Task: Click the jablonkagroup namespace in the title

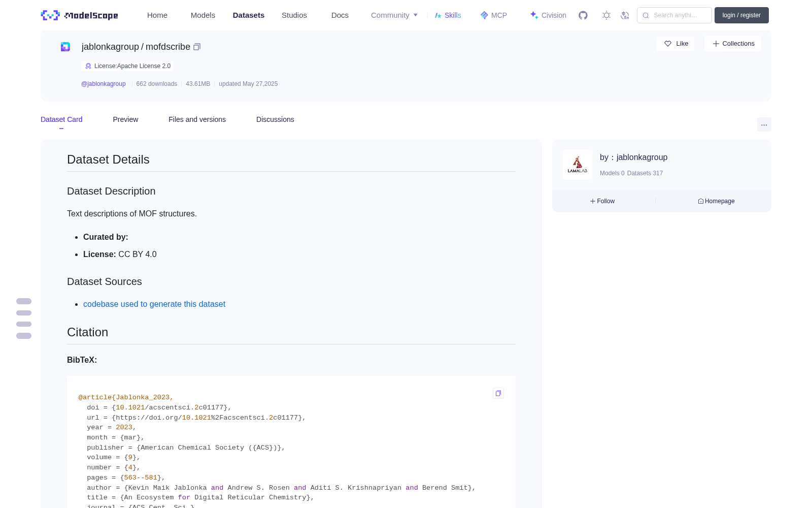Action: (110, 47)
